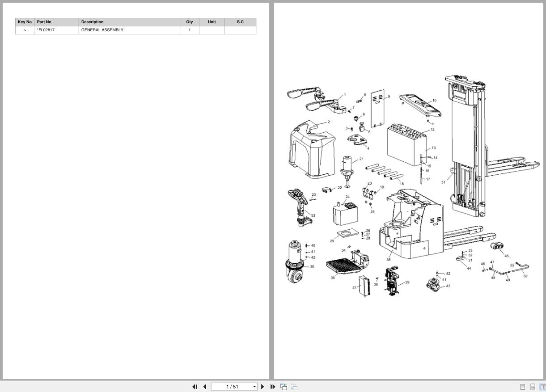Click callout number 35 by the platform

(333, 278)
